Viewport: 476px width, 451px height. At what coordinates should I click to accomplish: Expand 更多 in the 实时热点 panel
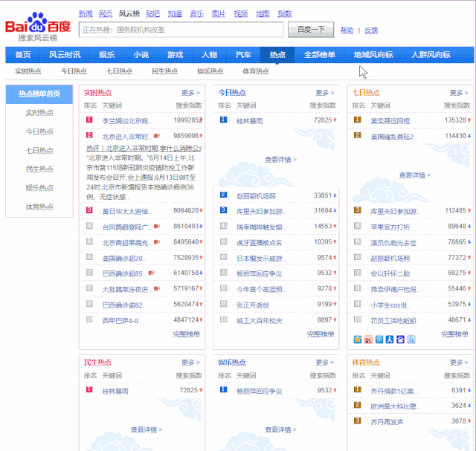[x=190, y=93]
